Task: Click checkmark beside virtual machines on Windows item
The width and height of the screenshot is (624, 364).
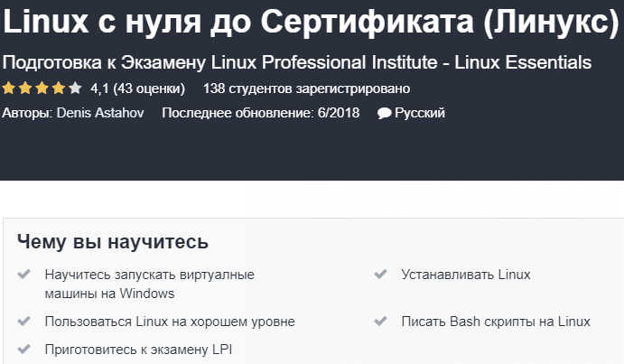Action: click(23, 275)
